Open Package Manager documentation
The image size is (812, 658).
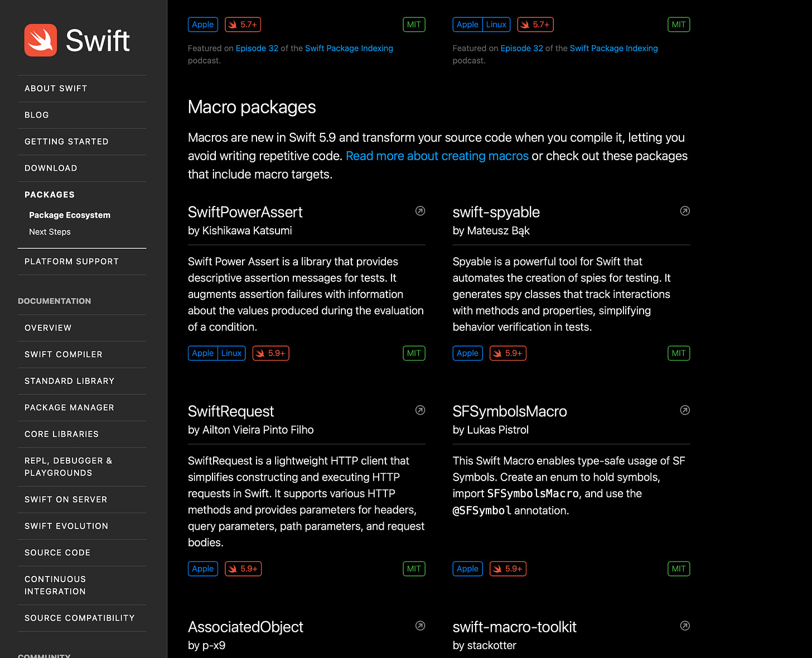pos(69,407)
